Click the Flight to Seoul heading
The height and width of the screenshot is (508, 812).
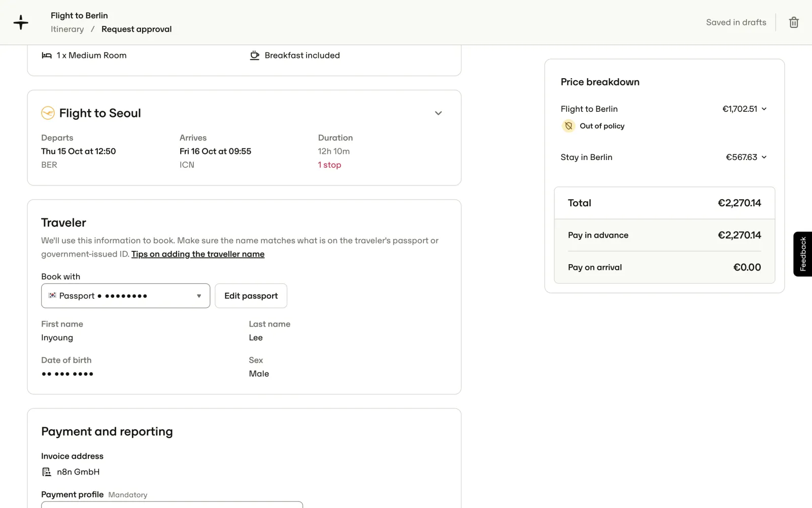[x=100, y=113]
